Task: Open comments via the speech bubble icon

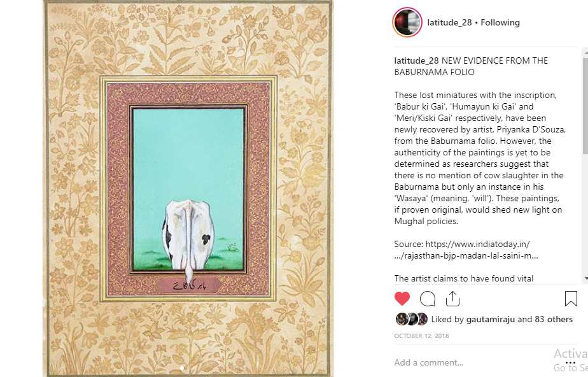Action: (428, 299)
